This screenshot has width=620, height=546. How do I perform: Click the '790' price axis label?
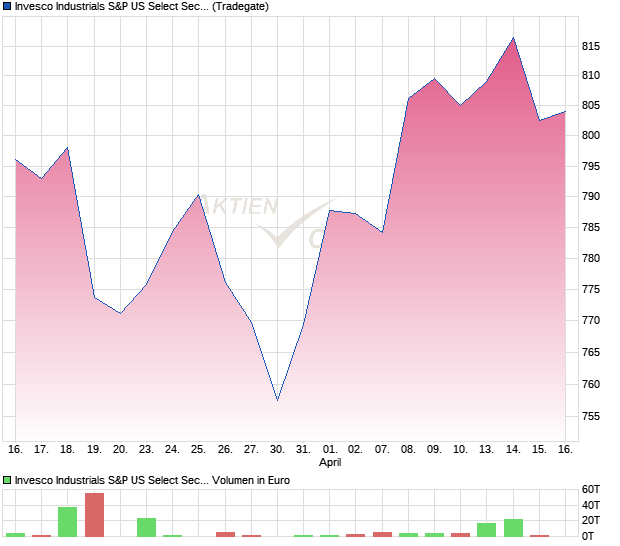coord(590,196)
